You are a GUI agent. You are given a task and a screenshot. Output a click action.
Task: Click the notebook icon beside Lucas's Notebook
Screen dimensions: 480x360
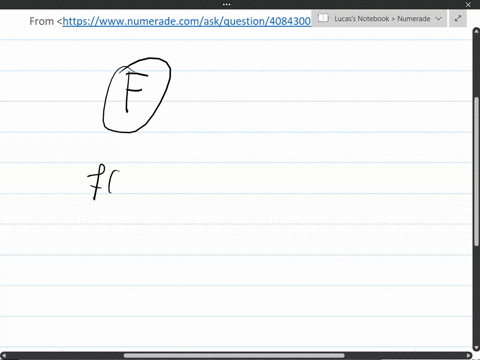[x=323, y=18]
